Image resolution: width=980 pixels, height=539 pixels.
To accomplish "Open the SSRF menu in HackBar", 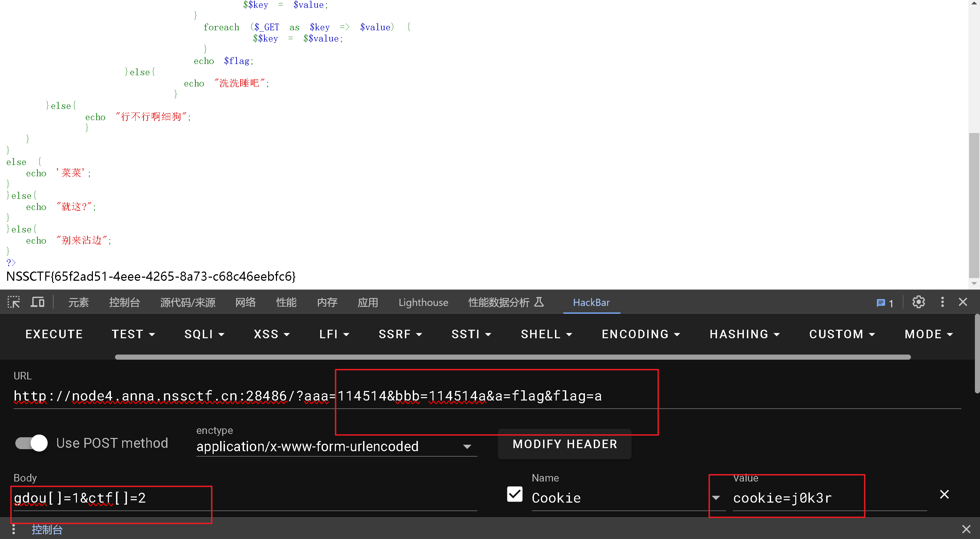I will (x=397, y=334).
